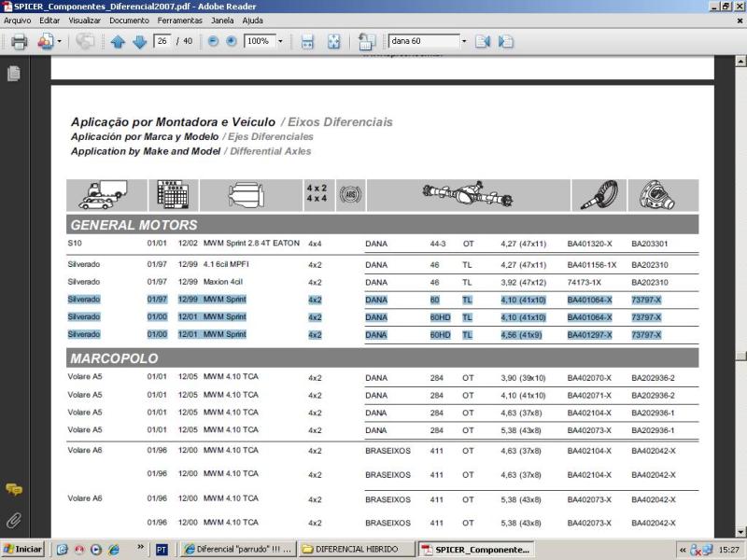Click the page number field showing 26
The image size is (747, 560).
coord(162,41)
